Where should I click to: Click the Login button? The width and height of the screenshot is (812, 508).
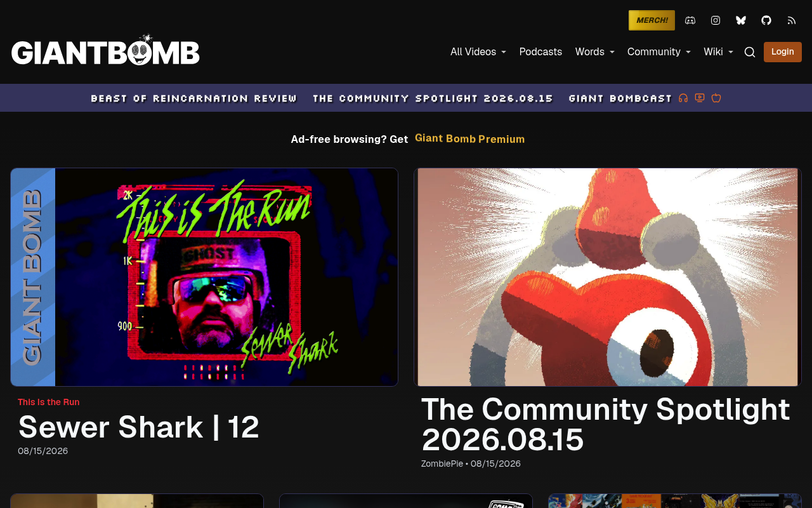[783, 52]
